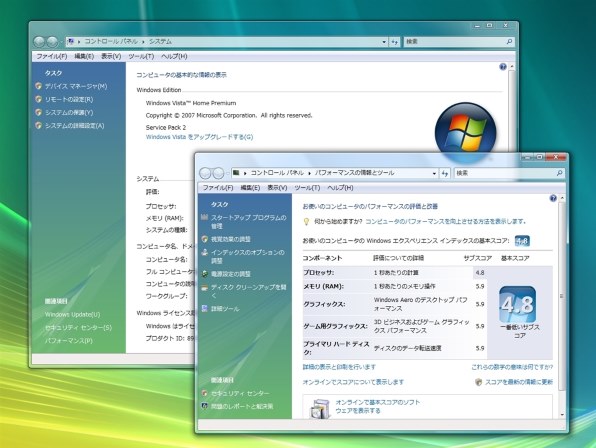This screenshot has height=448, width=596.
Task: Expand address bar dropdown in System window
Action: coord(384,42)
